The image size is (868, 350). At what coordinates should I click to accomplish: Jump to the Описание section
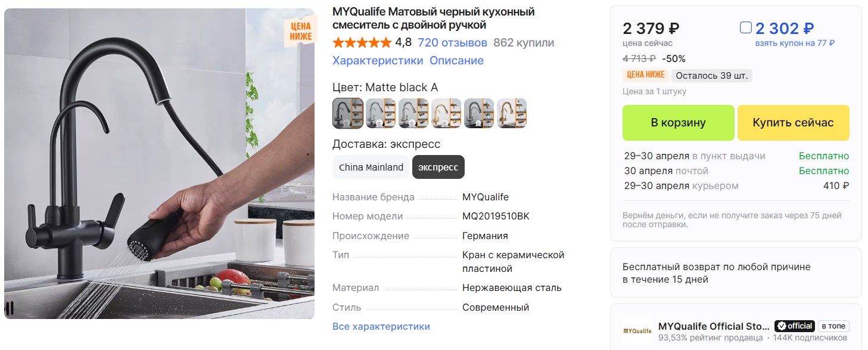point(456,60)
